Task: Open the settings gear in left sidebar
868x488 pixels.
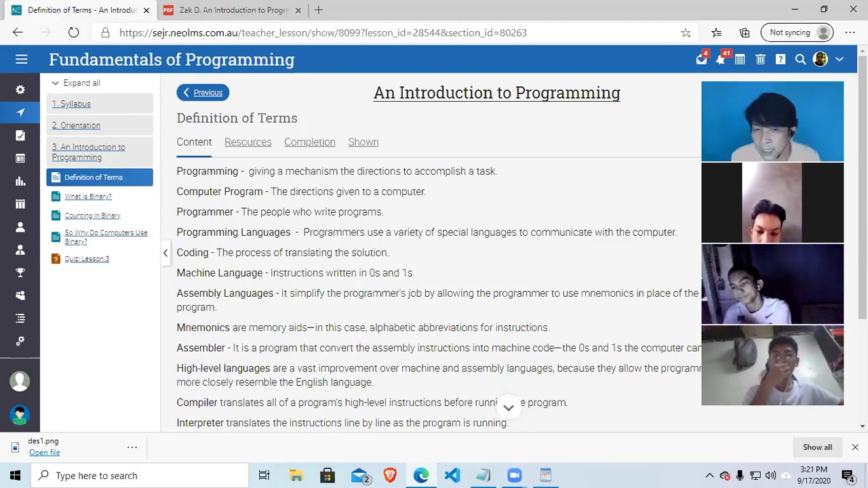Action: [x=20, y=89]
